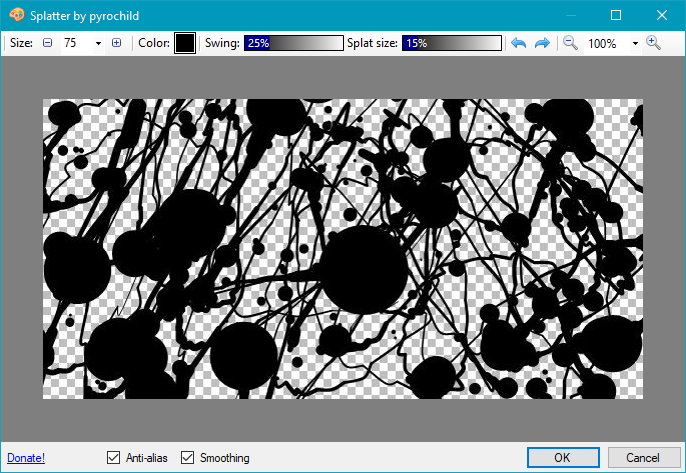Maximize the Splatter window

point(616,15)
